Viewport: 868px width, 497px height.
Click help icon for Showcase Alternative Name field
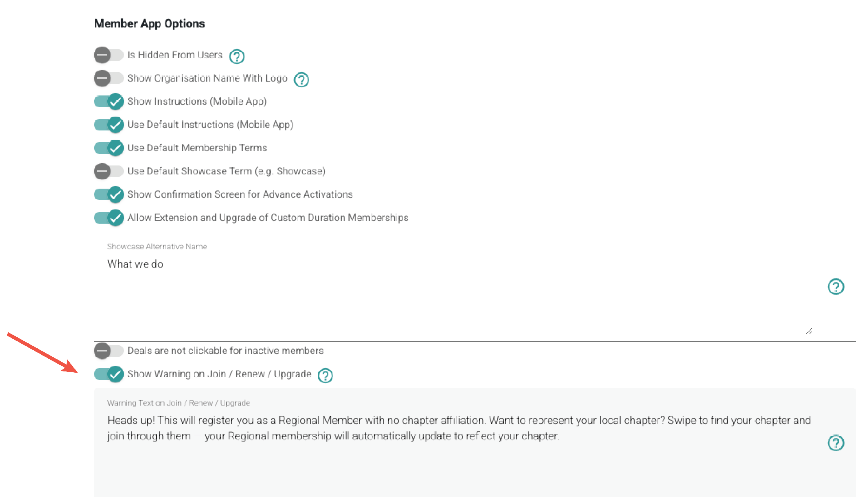[836, 287]
